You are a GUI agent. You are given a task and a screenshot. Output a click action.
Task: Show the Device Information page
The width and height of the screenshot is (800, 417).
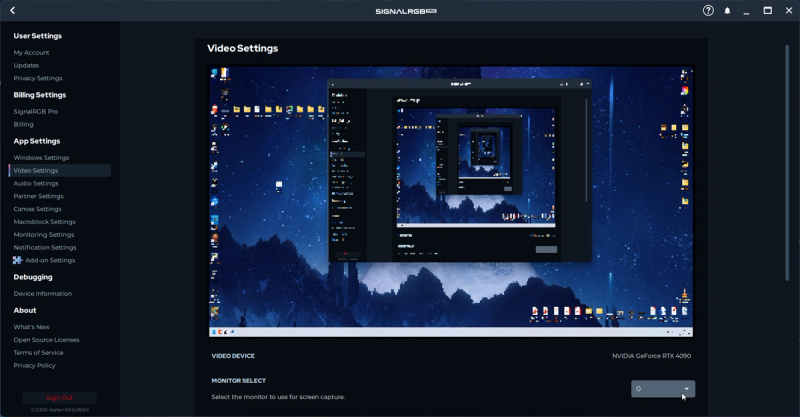click(42, 293)
